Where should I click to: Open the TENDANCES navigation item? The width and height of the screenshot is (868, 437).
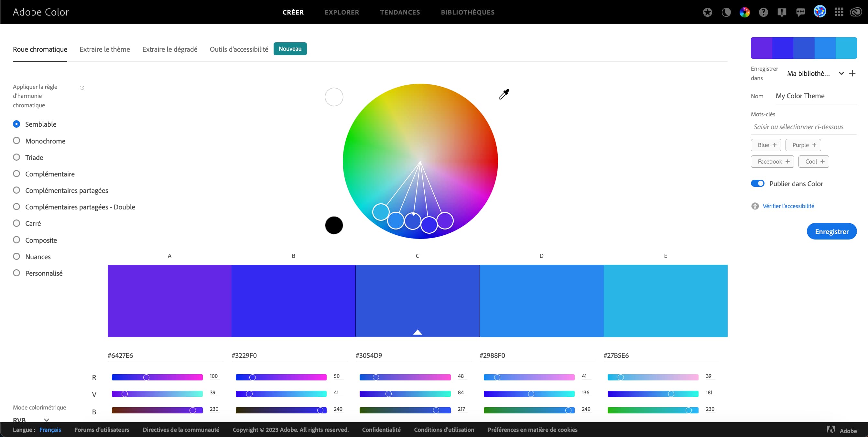click(x=400, y=12)
